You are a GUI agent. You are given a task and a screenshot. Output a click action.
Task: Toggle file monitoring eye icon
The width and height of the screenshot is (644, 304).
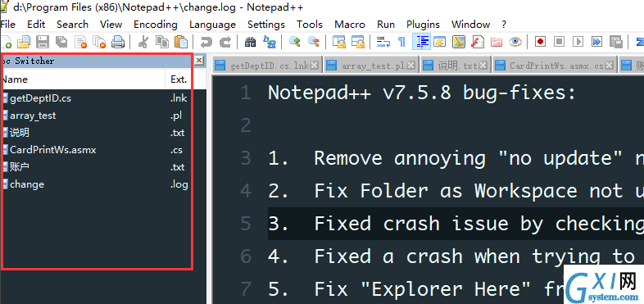(x=515, y=42)
